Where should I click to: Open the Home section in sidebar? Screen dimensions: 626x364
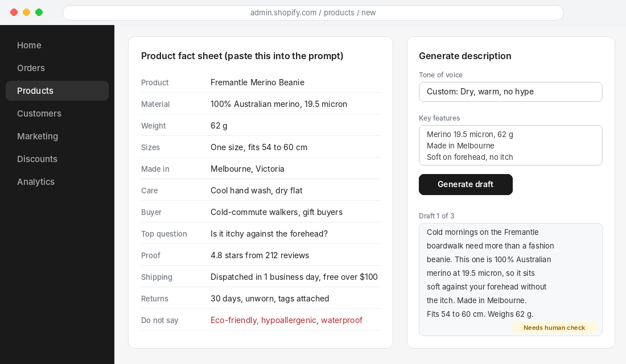pos(29,45)
